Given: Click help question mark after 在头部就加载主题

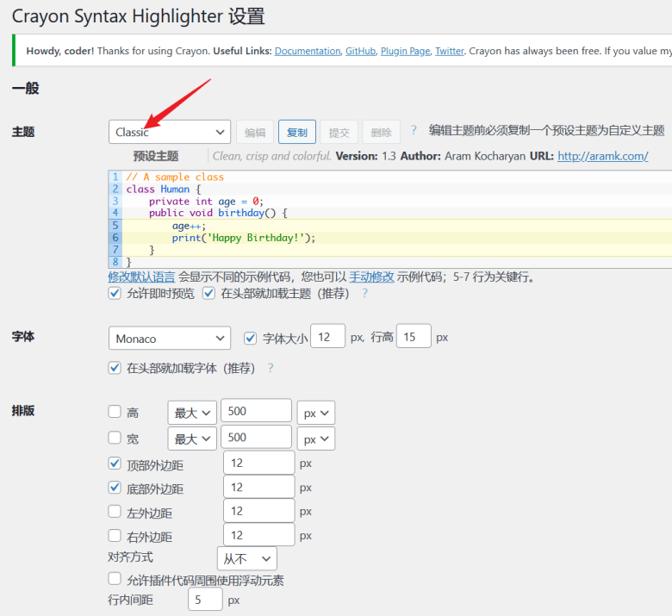Looking at the screenshot, I should point(364,293).
